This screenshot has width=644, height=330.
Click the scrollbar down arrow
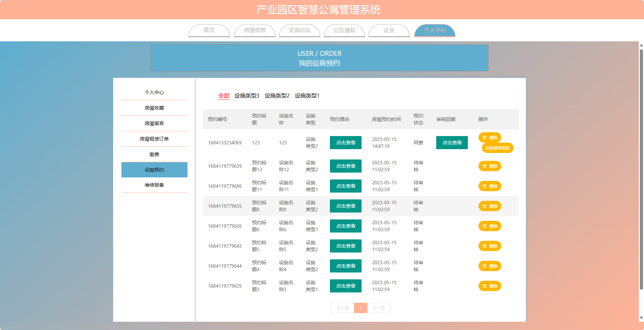tap(641, 318)
